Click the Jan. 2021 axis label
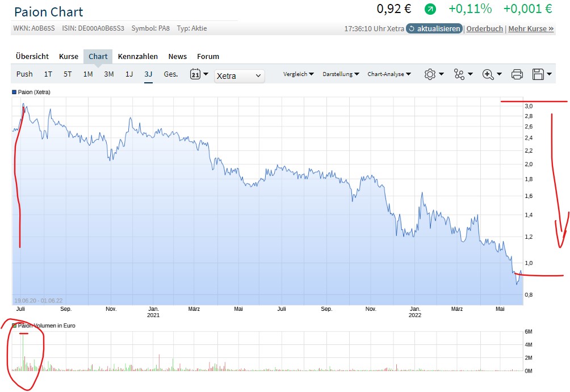 pyautogui.click(x=153, y=312)
